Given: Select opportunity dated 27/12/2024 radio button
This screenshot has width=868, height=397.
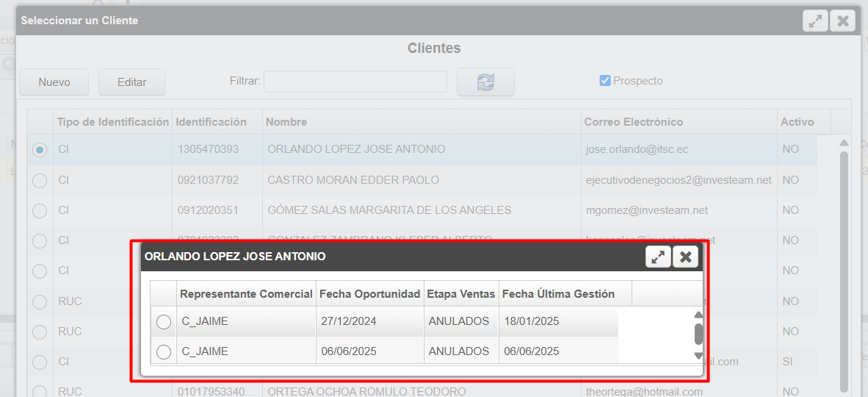Looking at the screenshot, I should tap(164, 322).
